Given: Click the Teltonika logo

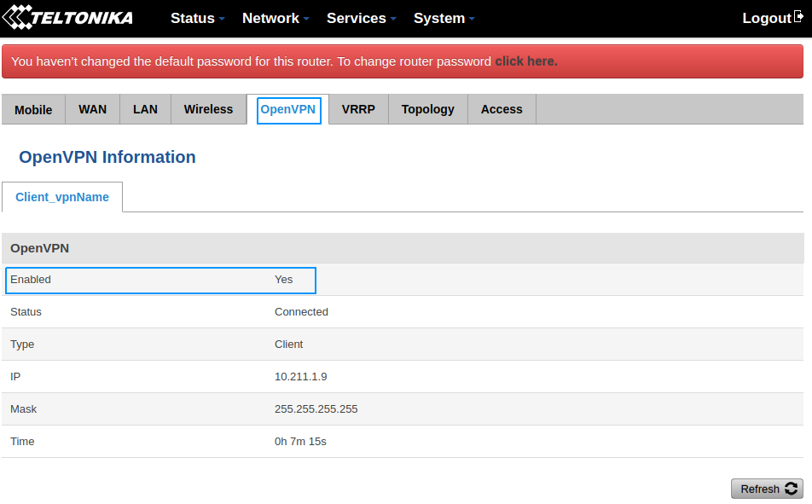Looking at the screenshot, I should [68, 18].
